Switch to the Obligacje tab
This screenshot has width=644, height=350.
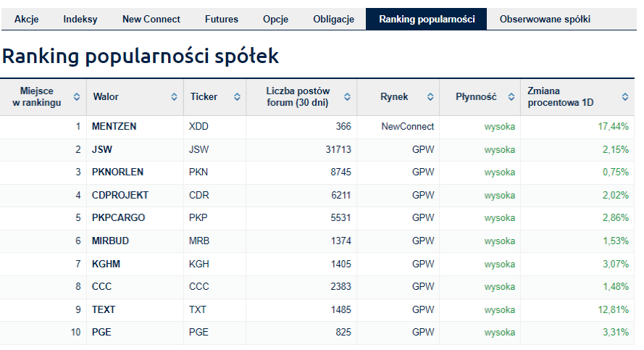click(333, 20)
